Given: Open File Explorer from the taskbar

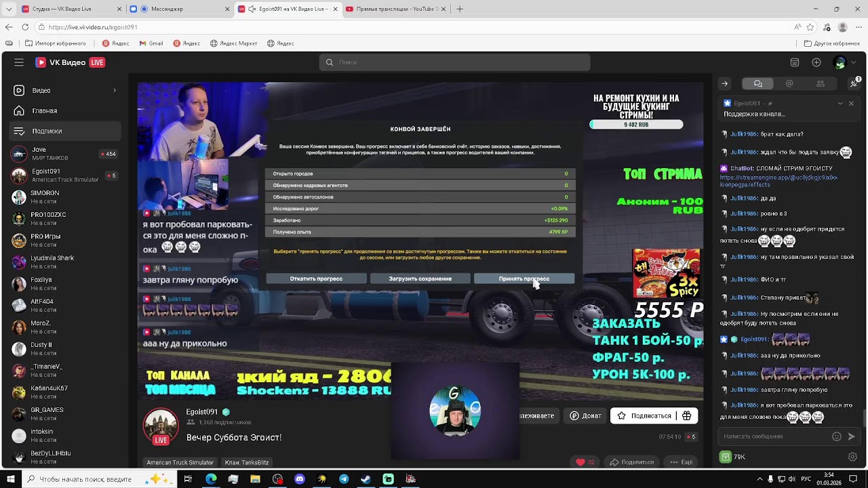Looking at the screenshot, I should tap(255, 479).
